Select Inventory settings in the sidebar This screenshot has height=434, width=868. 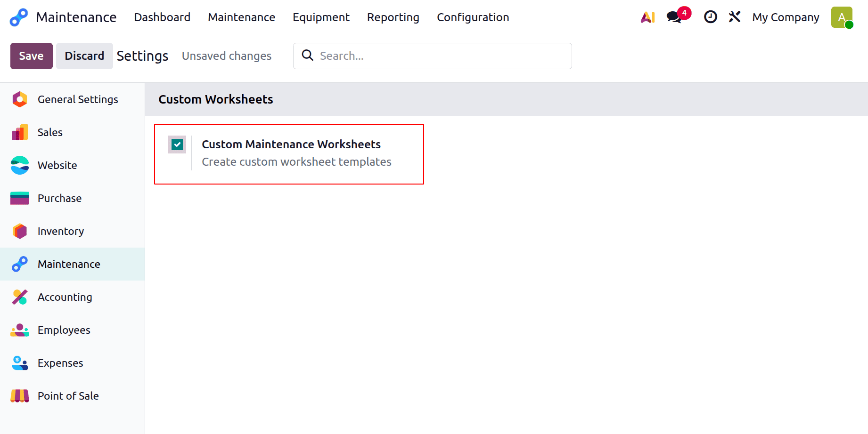coord(72,231)
